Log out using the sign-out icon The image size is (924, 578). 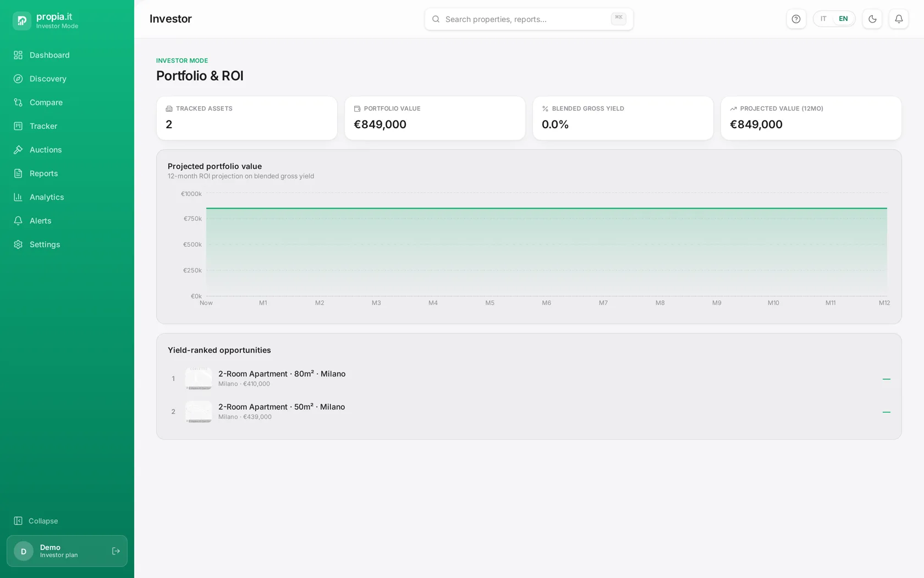(116, 551)
